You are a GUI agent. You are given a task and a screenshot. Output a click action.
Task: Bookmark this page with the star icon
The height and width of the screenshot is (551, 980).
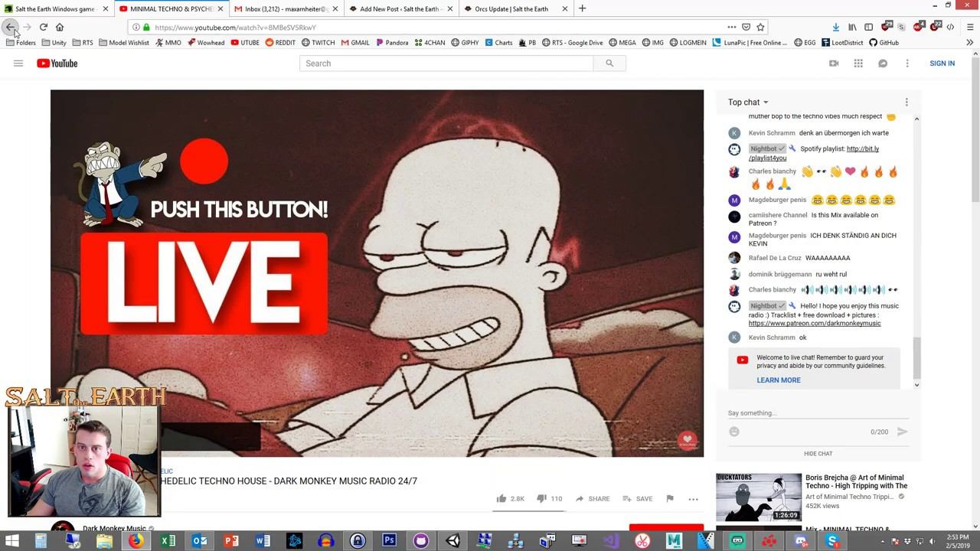[x=760, y=27]
